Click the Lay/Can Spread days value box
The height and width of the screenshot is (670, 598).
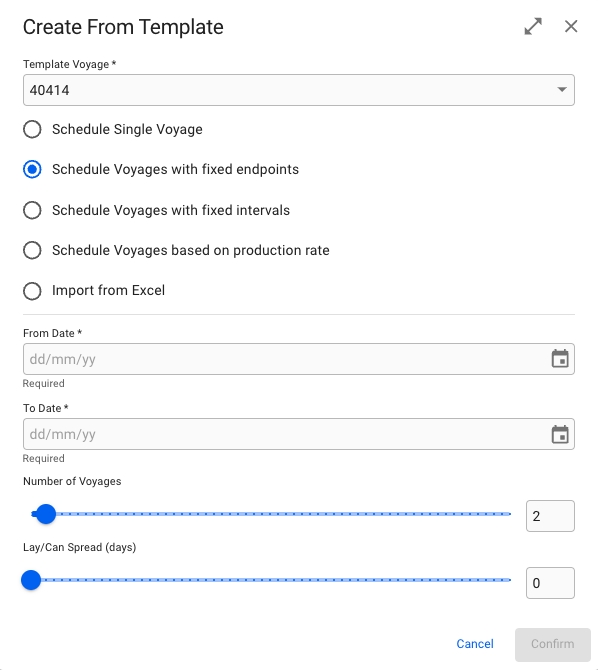pos(550,583)
